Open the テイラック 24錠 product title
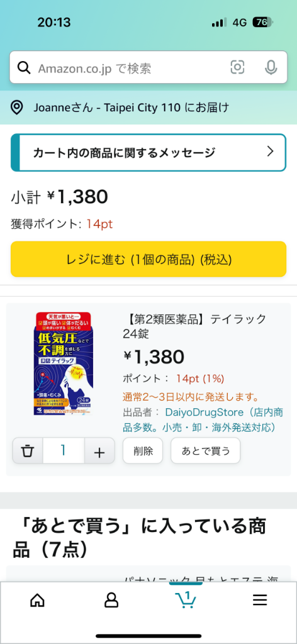Screen dimensions: 297x644 click(x=194, y=326)
